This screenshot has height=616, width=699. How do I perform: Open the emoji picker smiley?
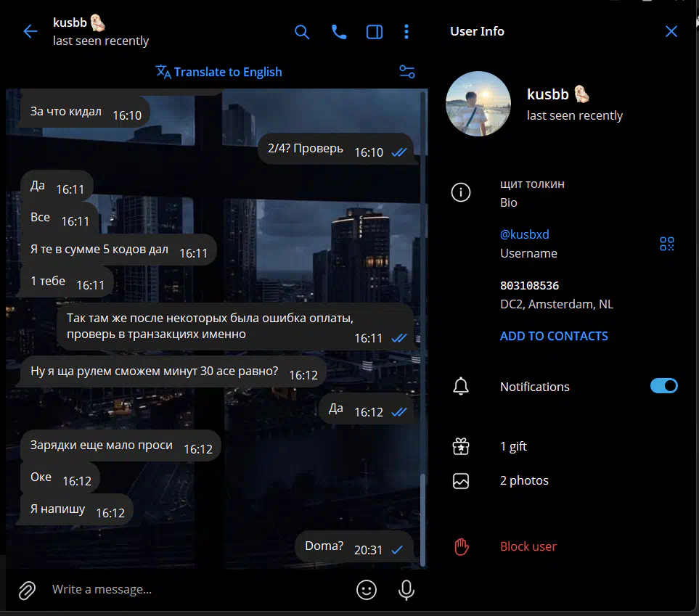pos(367,590)
